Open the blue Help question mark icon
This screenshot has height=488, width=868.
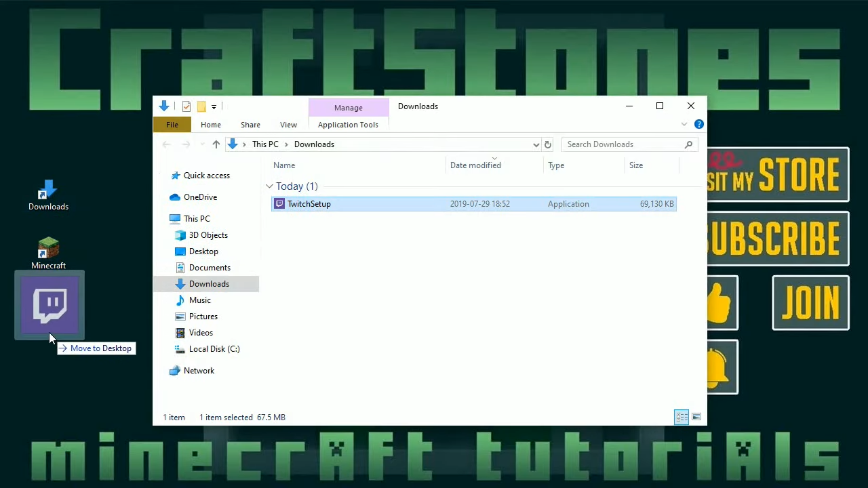pyautogui.click(x=699, y=125)
